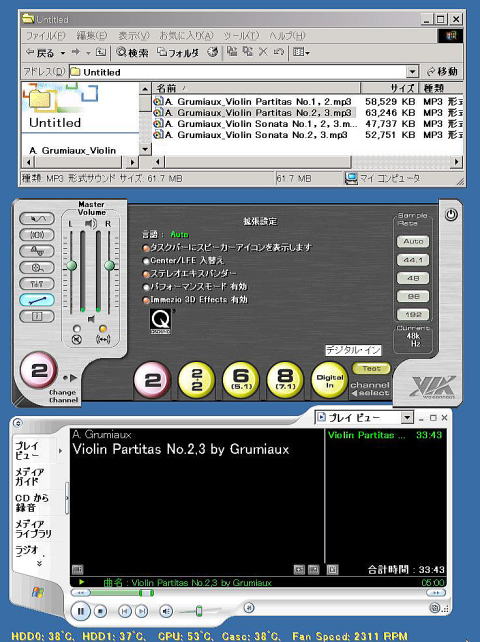Viewport: 480px width, 642px height.
Task: Select the waveform button in VIA deck sidebar
Action: click(37, 219)
